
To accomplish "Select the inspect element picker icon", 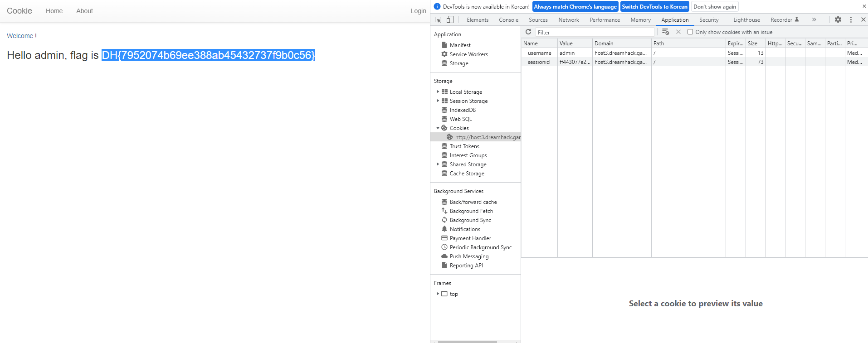I will coord(438,19).
